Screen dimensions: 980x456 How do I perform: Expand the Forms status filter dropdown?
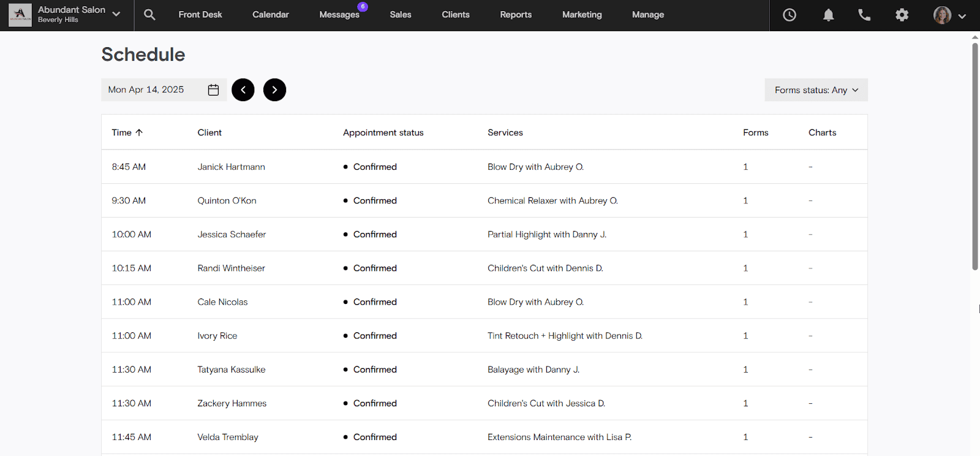[816, 90]
